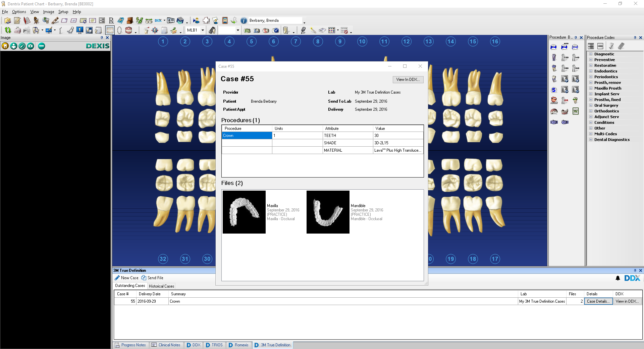Click the blue patient information icon
This screenshot has width=644, height=349.
[x=244, y=21]
